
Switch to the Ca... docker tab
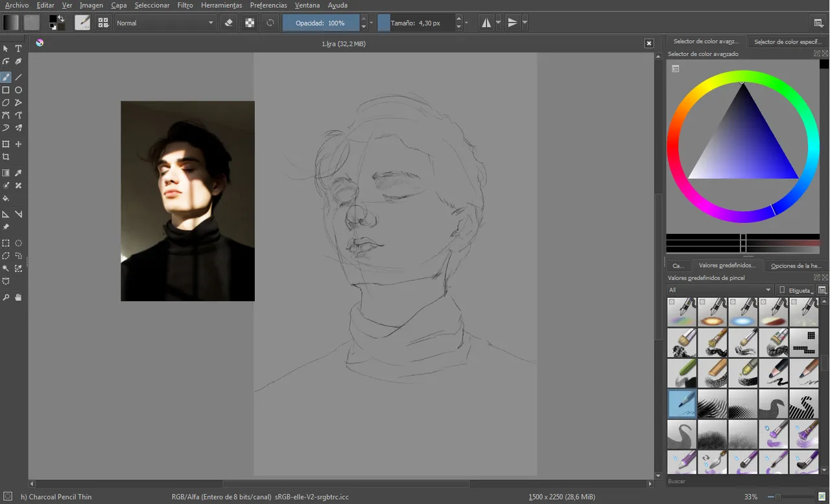point(678,266)
